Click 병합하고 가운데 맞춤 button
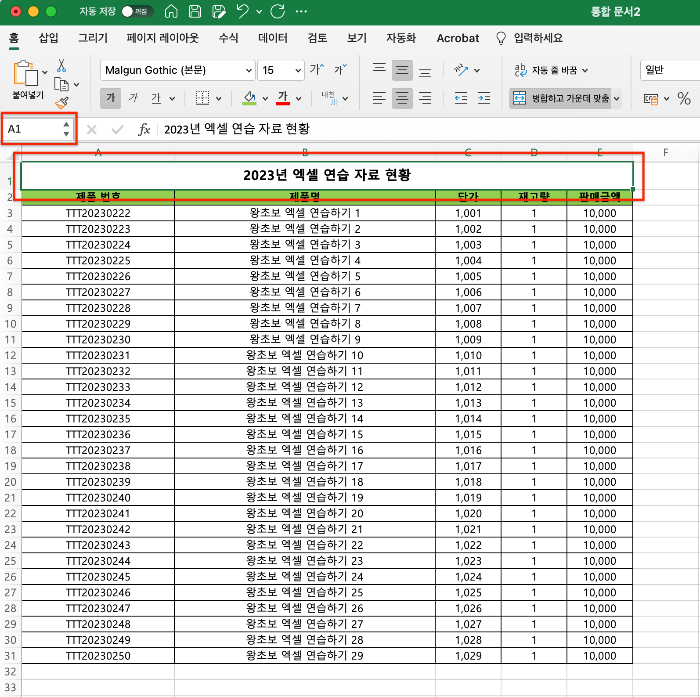 point(561,98)
